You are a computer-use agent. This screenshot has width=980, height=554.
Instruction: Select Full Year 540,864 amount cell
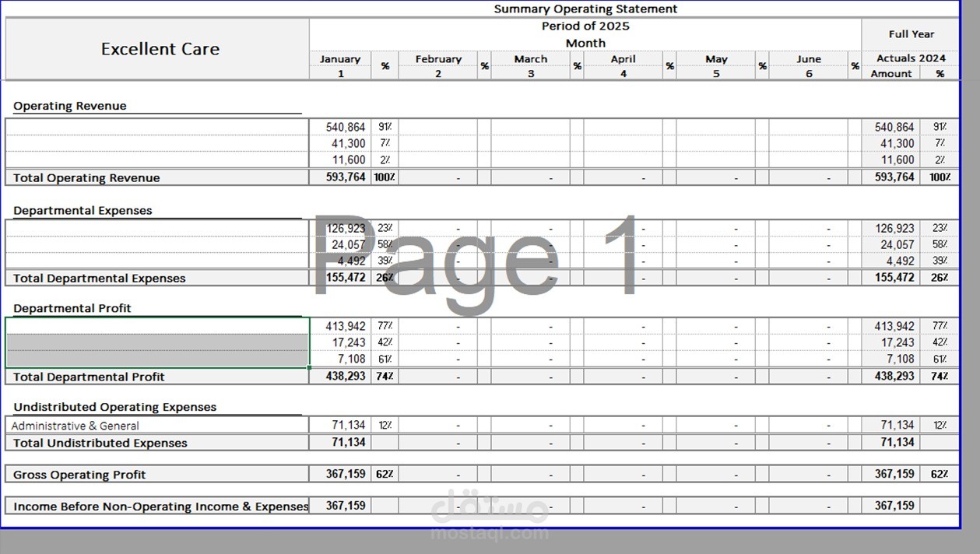click(x=894, y=128)
